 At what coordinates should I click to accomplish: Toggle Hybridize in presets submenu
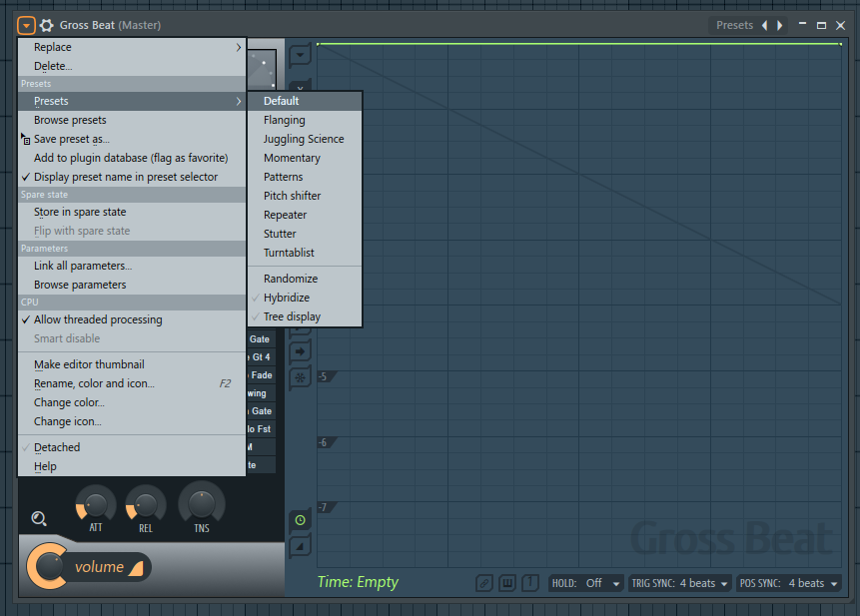click(x=305, y=298)
